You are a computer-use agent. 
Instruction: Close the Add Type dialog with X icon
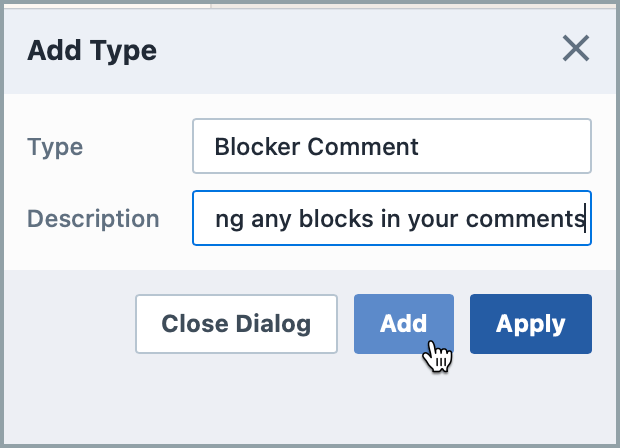point(575,49)
